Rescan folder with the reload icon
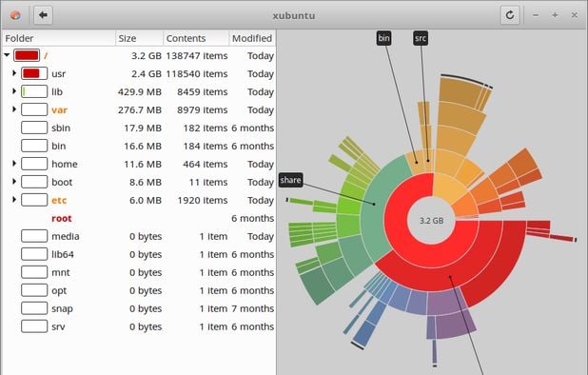 (510, 15)
